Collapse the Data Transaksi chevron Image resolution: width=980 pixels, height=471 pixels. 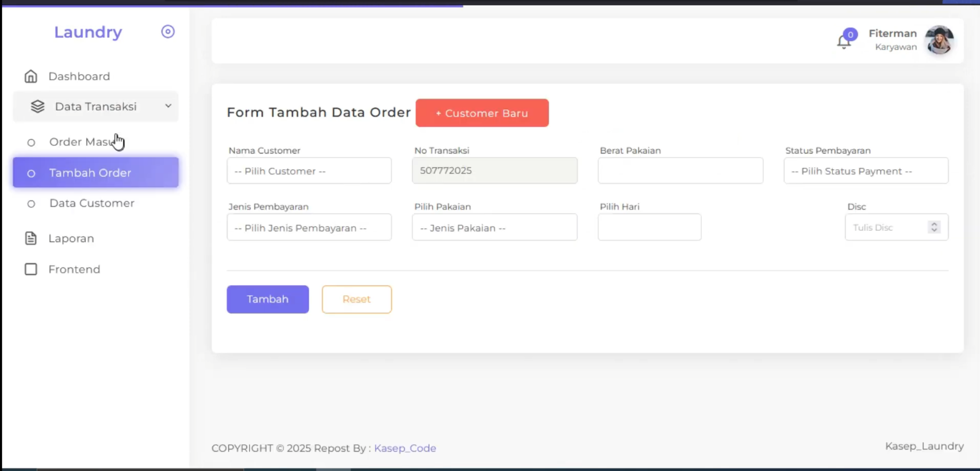(168, 106)
